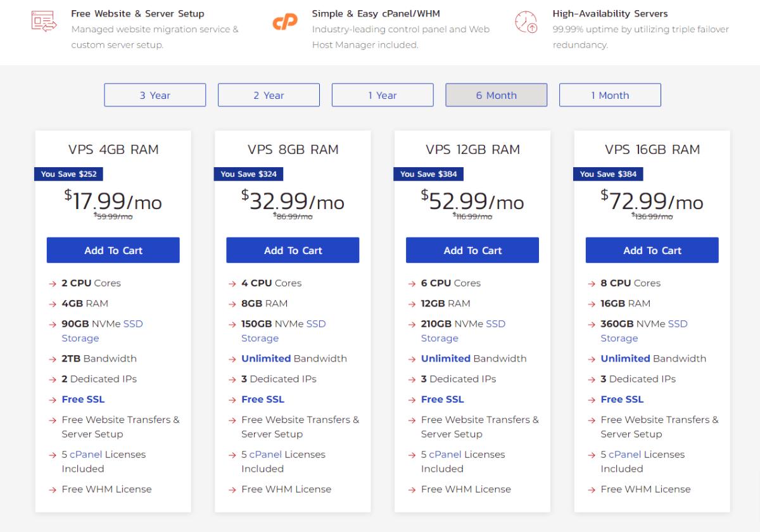Viewport: 760px width, 532px height.
Task: Click the $52.99/mo price
Action: click(x=472, y=200)
